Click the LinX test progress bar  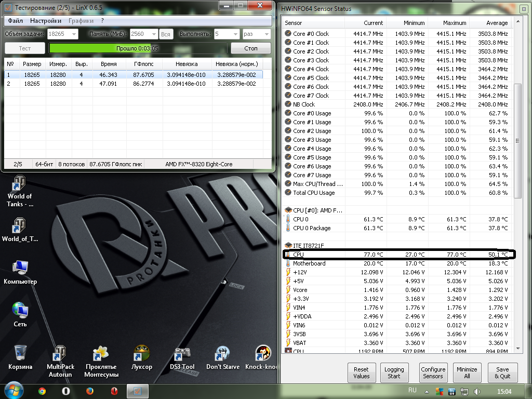(x=137, y=48)
